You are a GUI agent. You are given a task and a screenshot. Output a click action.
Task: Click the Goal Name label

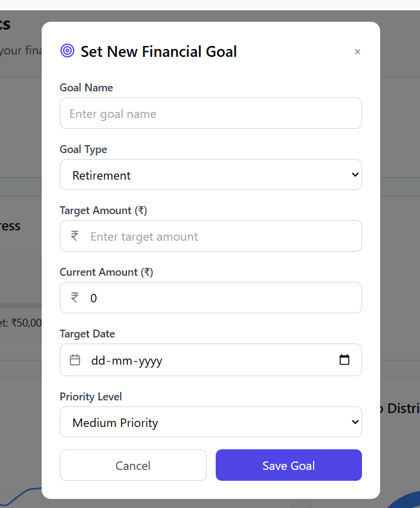[86, 88]
